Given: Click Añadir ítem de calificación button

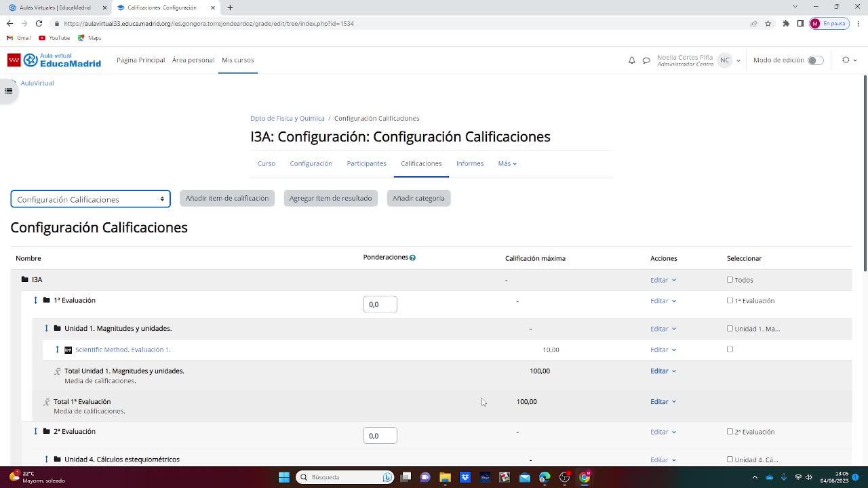Looking at the screenshot, I should [227, 198].
